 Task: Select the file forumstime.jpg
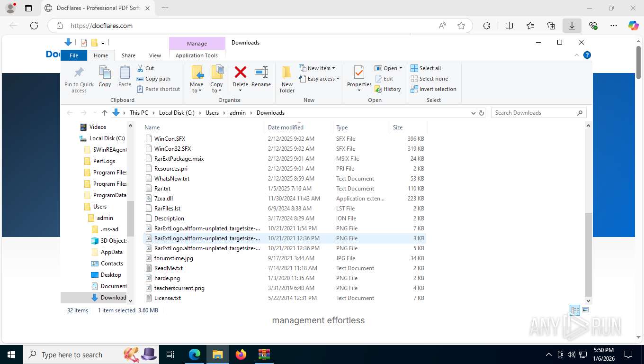(x=174, y=258)
